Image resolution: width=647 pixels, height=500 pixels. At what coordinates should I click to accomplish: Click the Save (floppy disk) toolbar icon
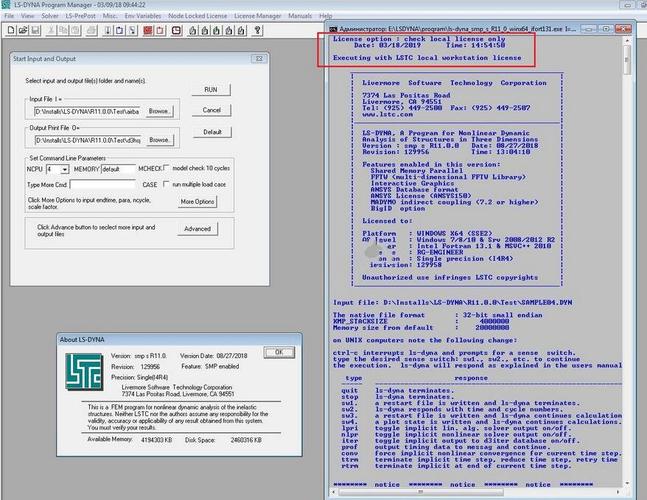(35, 30)
